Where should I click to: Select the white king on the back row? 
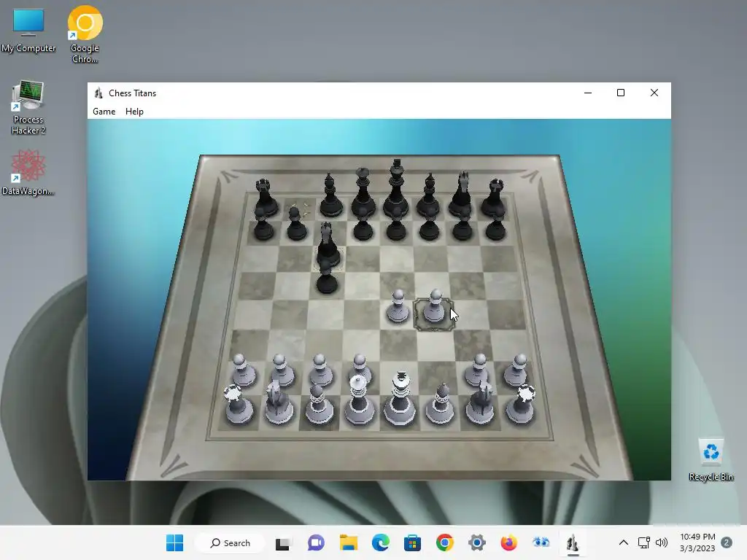(x=400, y=399)
